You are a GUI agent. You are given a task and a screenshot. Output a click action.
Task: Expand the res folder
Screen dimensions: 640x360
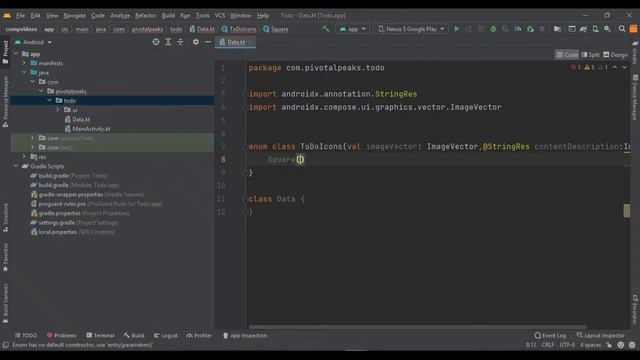tap(24, 157)
